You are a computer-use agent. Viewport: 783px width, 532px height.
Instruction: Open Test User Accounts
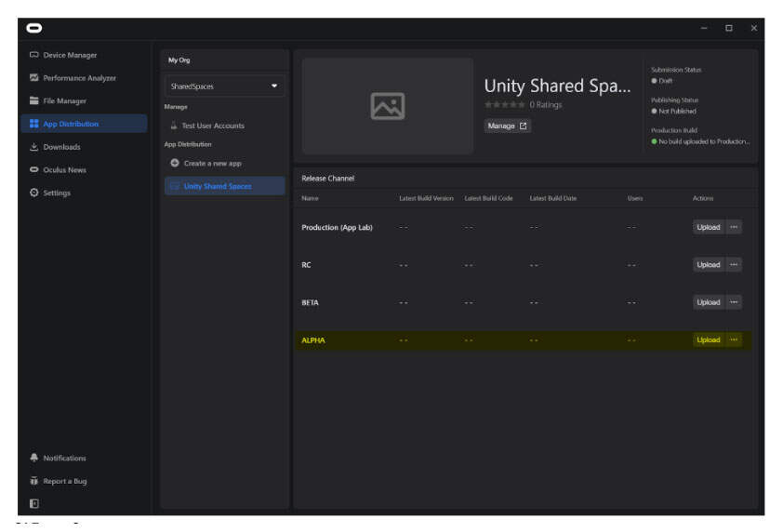pos(212,126)
